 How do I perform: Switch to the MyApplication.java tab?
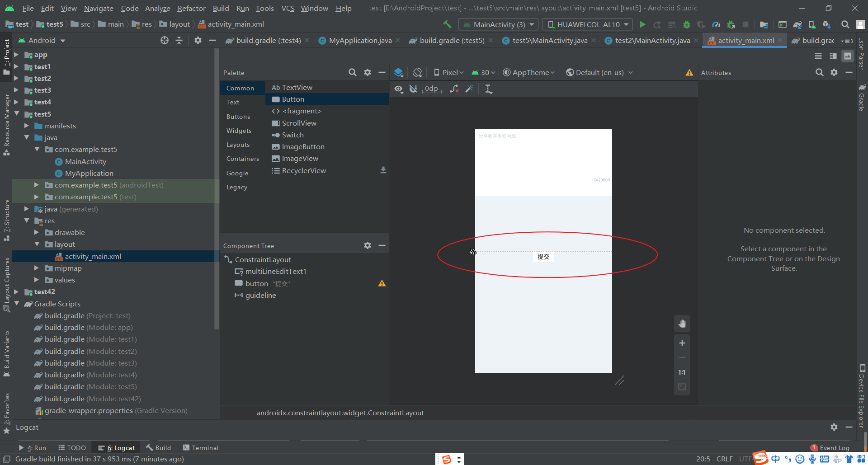(360, 41)
